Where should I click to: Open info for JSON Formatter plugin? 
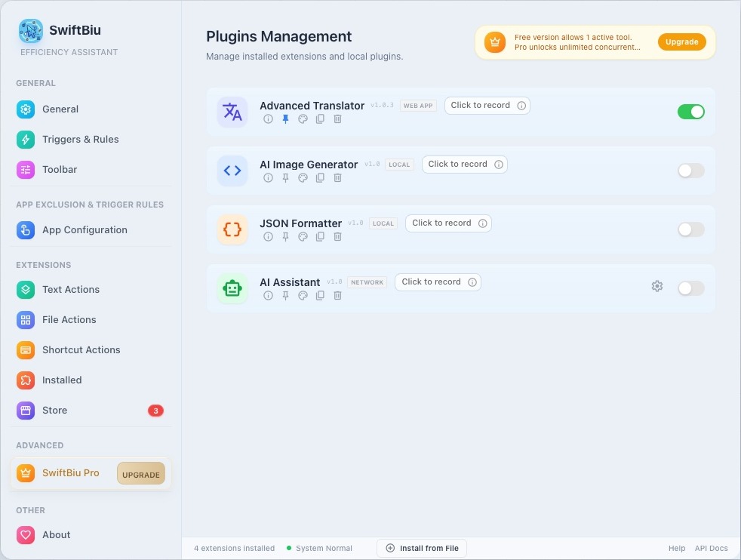click(x=268, y=237)
